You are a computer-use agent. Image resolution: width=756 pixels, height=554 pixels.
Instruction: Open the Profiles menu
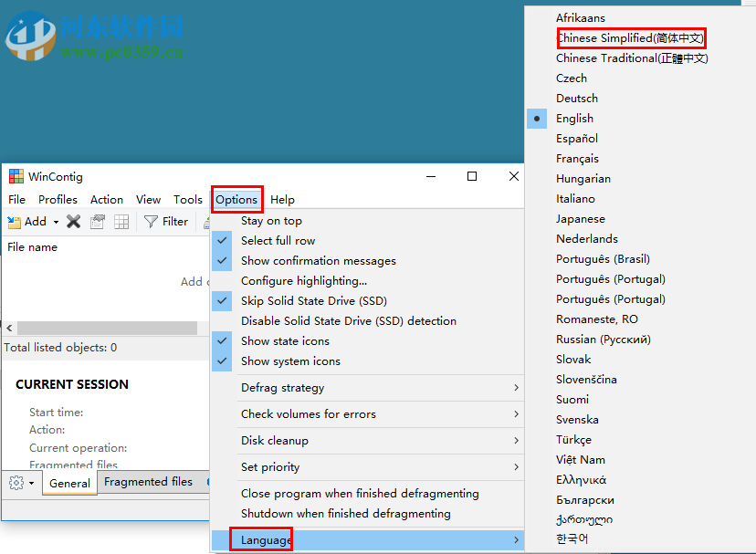pos(58,200)
